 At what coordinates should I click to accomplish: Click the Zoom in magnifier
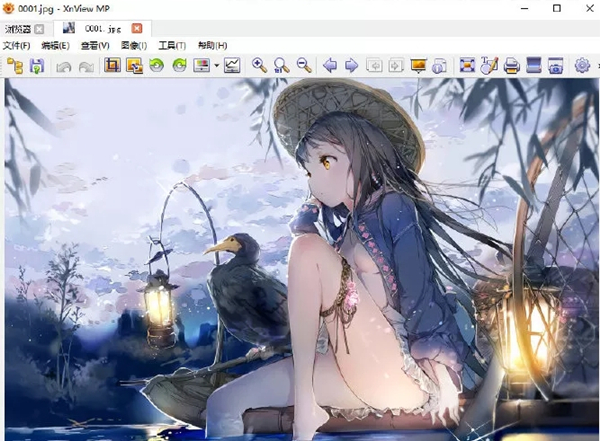coord(259,66)
